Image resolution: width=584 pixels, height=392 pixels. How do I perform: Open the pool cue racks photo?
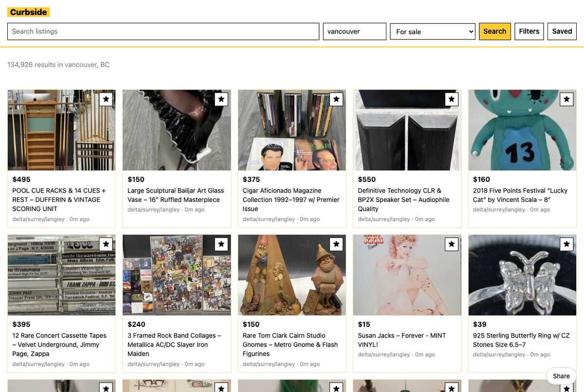(x=62, y=130)
